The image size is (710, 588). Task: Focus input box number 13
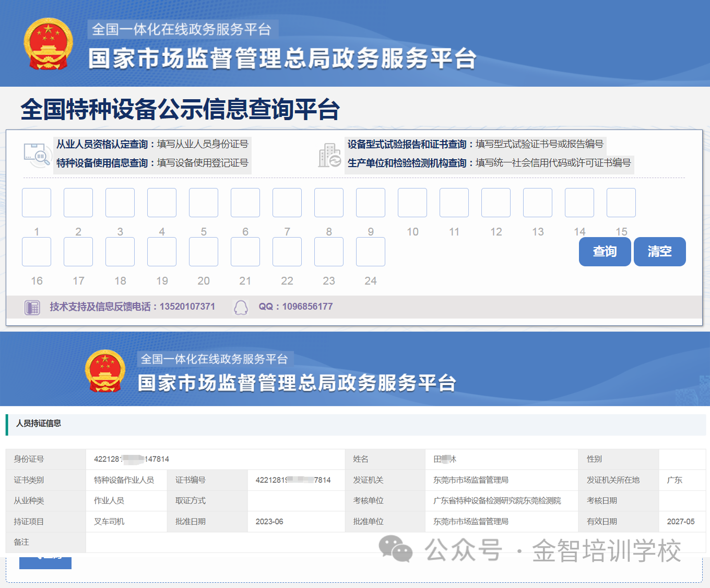[538, 203]
